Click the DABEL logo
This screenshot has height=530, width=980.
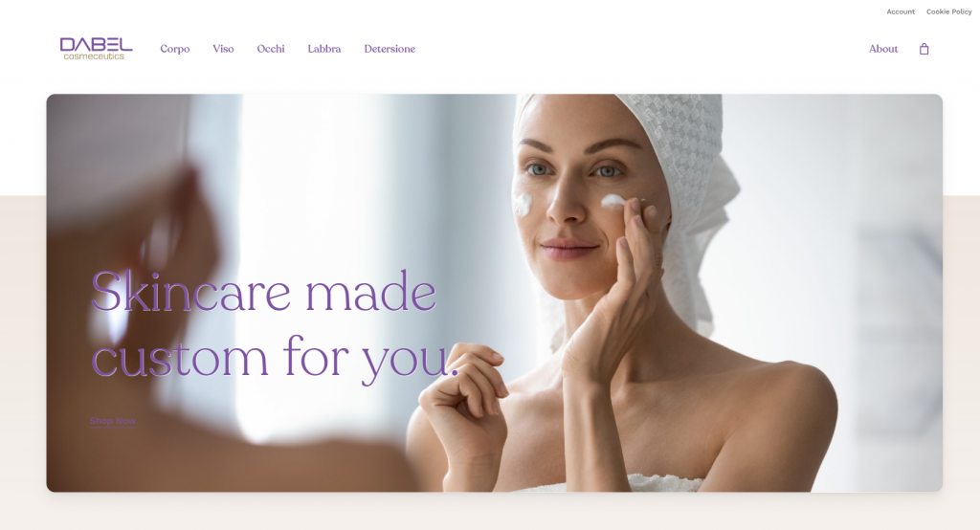click(97, 44)
